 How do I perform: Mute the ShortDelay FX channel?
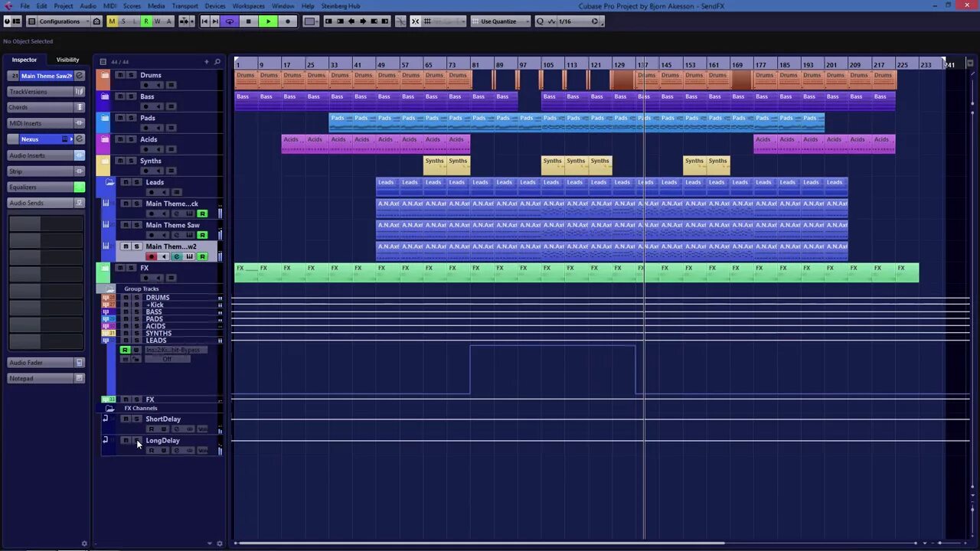126,419
